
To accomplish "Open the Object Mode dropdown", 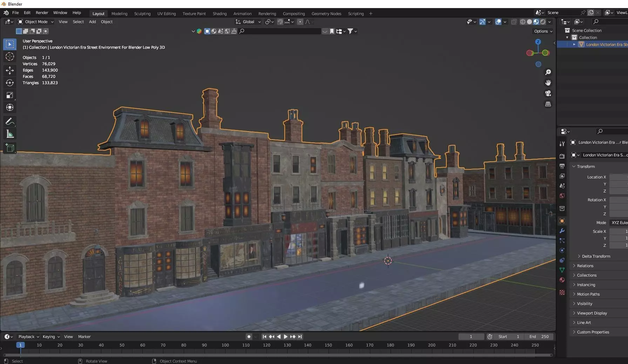I will pyautogui.click(x=36, y=22).
